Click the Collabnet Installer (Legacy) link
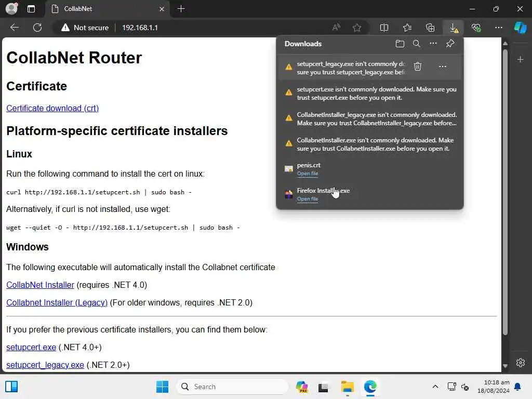532x399 pixels. pos(57,303)
